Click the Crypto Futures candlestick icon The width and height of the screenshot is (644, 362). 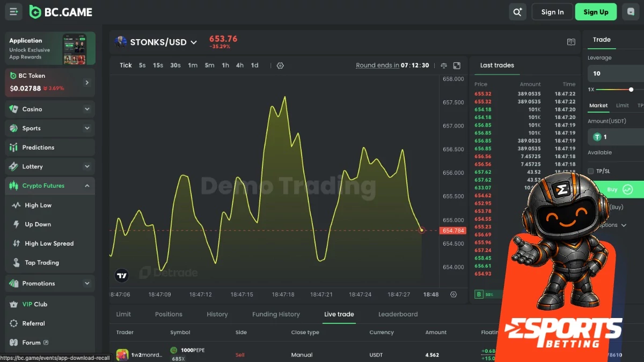[x=14, y=186]
